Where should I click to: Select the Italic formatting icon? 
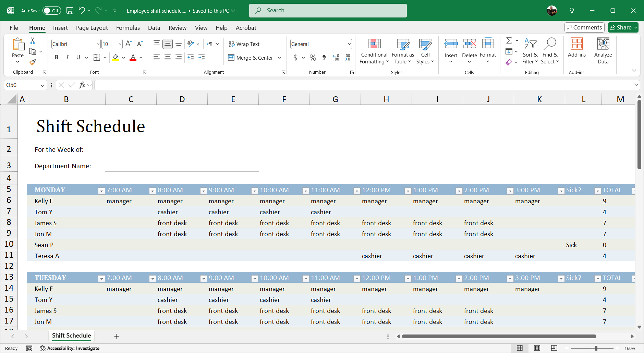[68, 57]
